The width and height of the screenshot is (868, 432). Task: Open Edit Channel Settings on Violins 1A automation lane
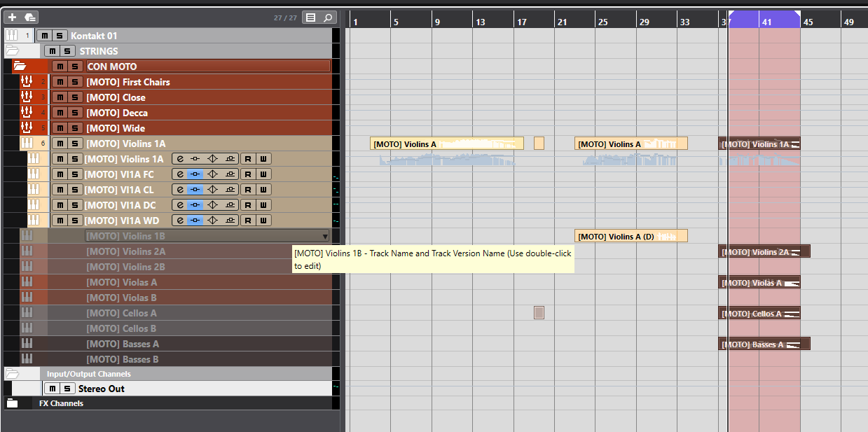pos(180,159)
